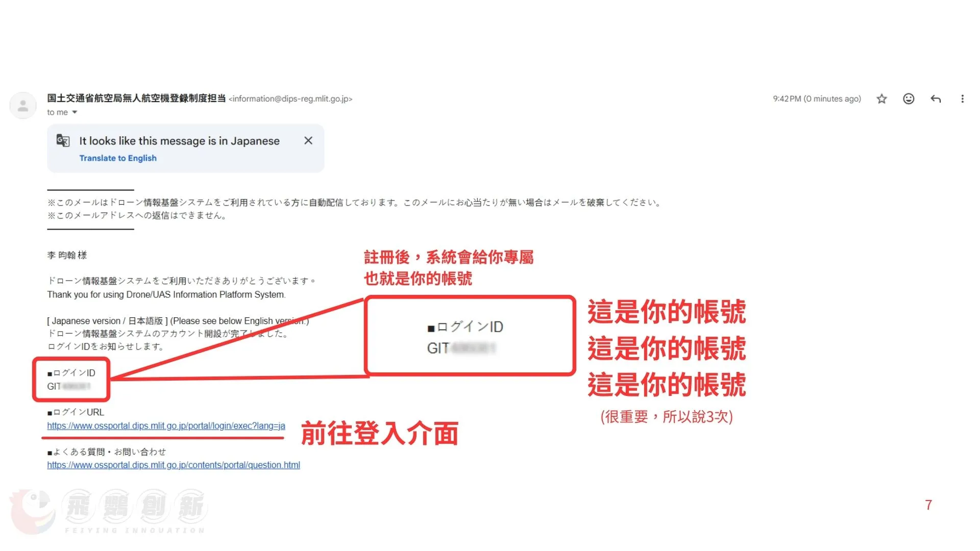980x551 pixels.
Task: Translate the message to English
Action: [118, 158]
